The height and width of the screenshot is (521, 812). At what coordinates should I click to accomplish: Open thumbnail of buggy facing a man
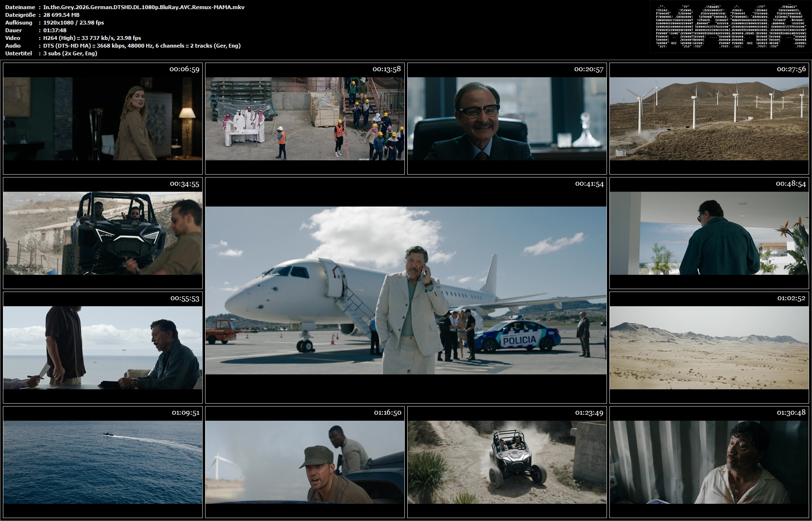[103, 233]
